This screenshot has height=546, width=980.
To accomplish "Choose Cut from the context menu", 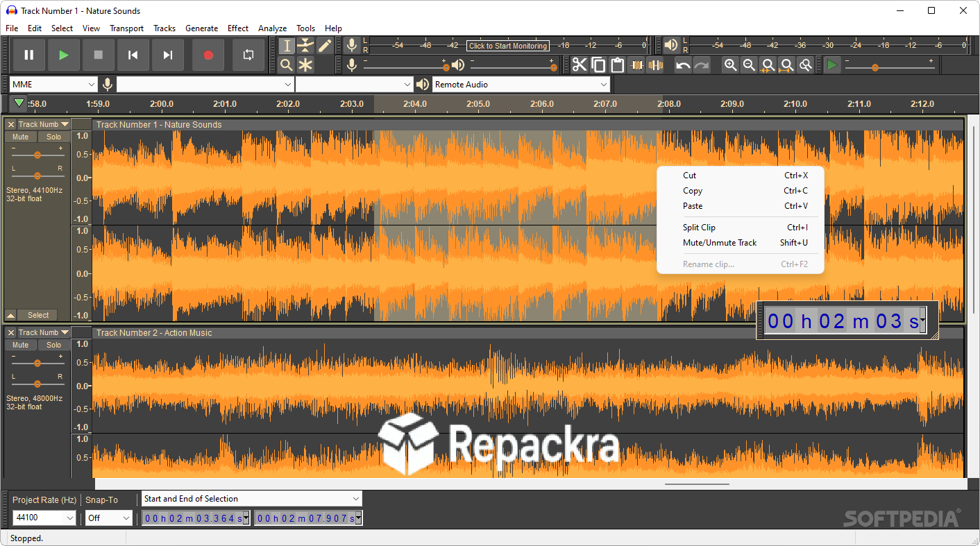I will (741, 176).
